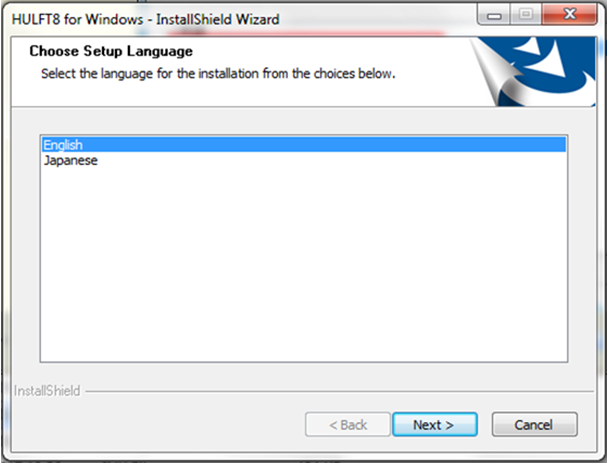608x463 pixels.
Task: Choose the Japanese language option
Action: click(71, 160)
